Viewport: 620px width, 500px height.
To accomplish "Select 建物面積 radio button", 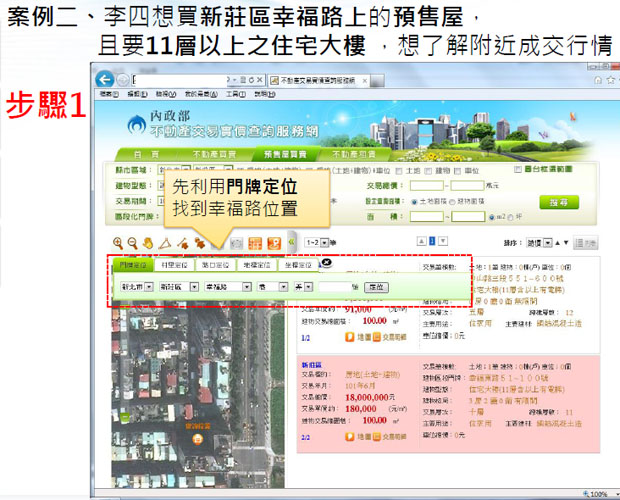I will coord(452,202).
